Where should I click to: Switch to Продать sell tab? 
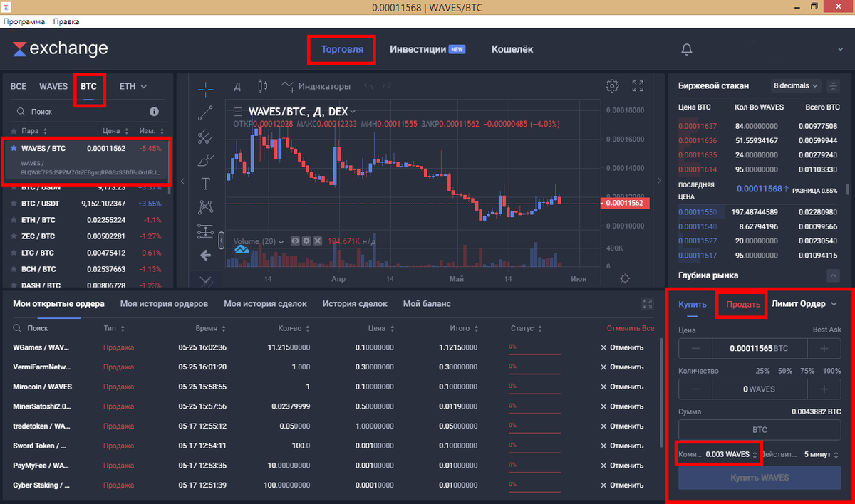[743, 304]
